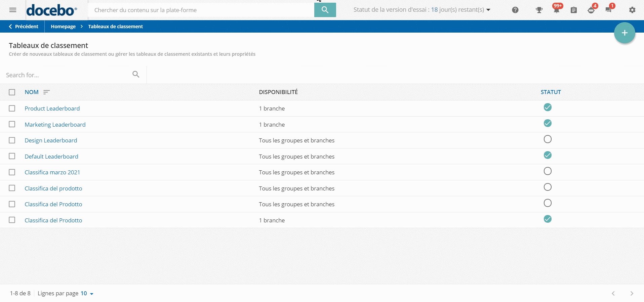
Task: Activate the Design Leaderboard status toggle
Action: coord(548,139)
